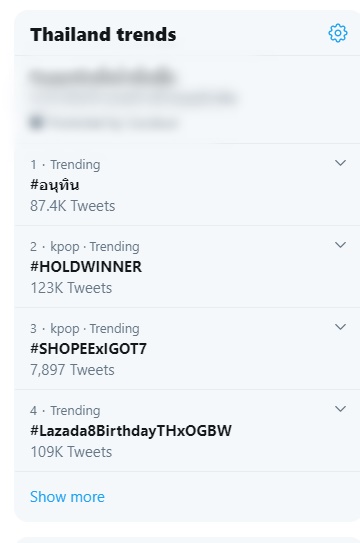Select the 7,897 Tweets count text
The width and height of the screenshot is (360, 543).
pos(72,370)
